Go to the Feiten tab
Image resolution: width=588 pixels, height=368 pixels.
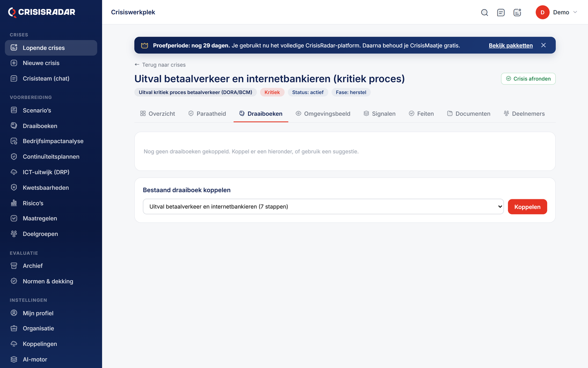tap(421, 114)
